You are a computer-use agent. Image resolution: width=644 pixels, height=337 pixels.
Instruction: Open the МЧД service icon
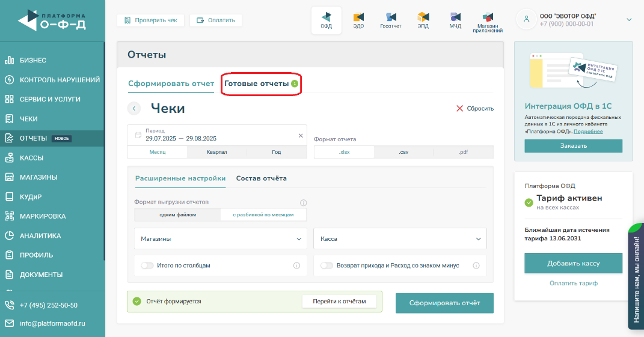point(455,19)
